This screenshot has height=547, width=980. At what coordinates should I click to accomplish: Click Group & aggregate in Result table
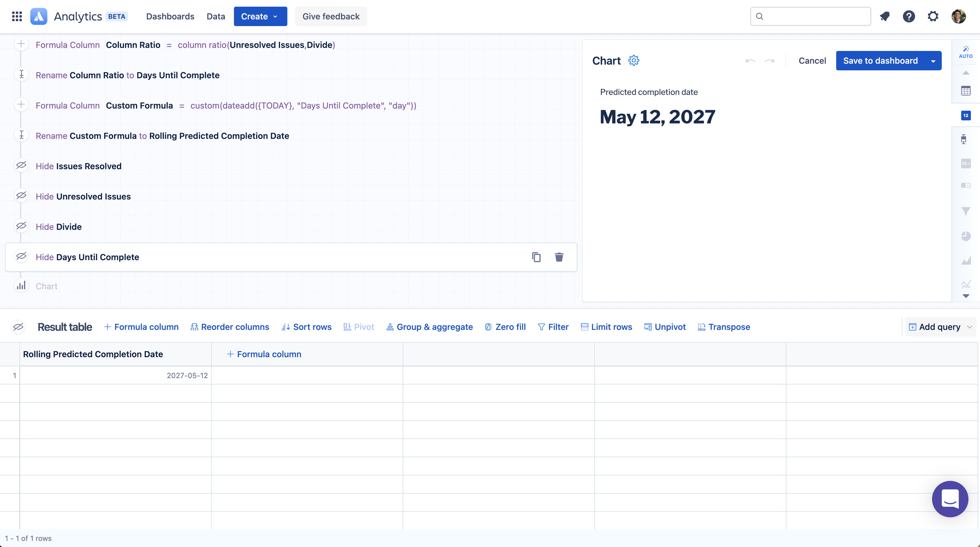[430, 327]
